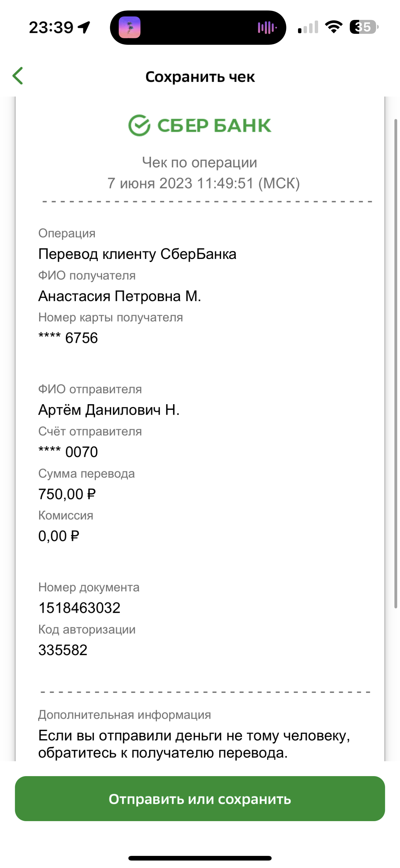Tap the green back arrow
Viewport: 400px width, 868px height.
[17, 75]
